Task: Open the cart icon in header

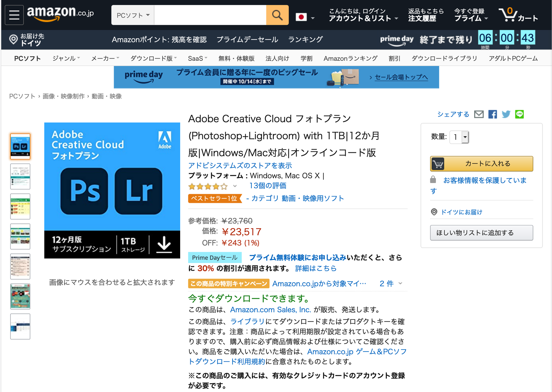Action: click(x=518, y=15)
